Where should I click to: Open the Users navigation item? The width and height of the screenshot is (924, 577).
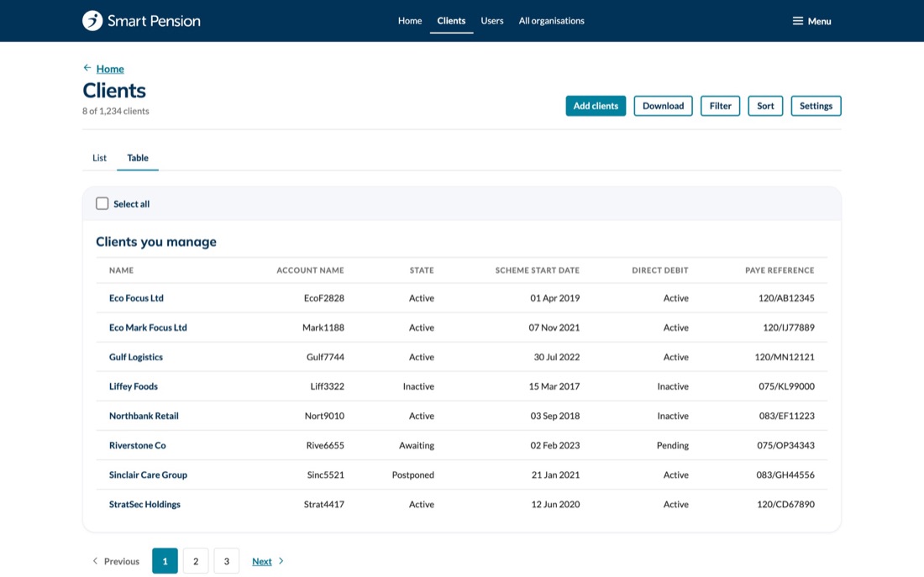492,21
